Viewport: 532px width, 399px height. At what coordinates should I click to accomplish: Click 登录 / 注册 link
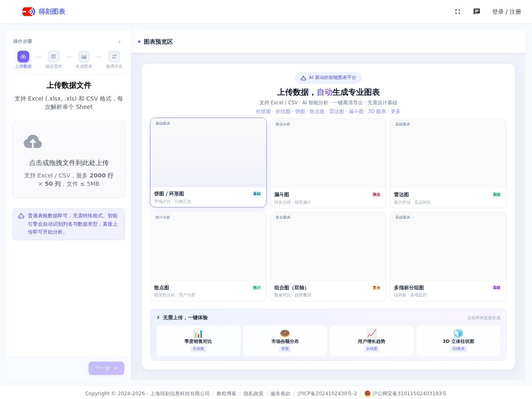[506, 12]
